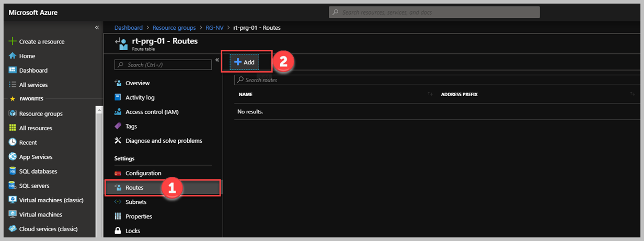Image resolution: width=644 pixels, height=241 pixels.
Task: Click the Locks padlock icon
Action: [118, 231]
